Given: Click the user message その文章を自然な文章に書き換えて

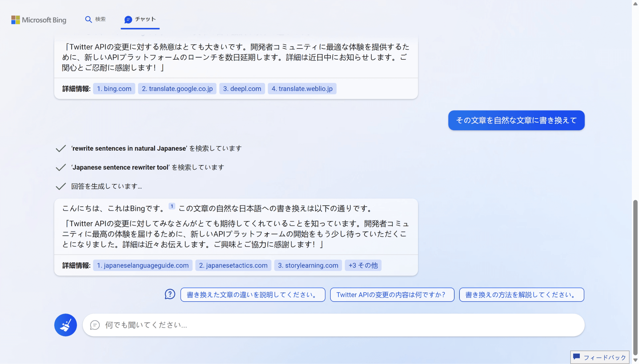Looking at the screenshot, I should [x=516, y=120].
